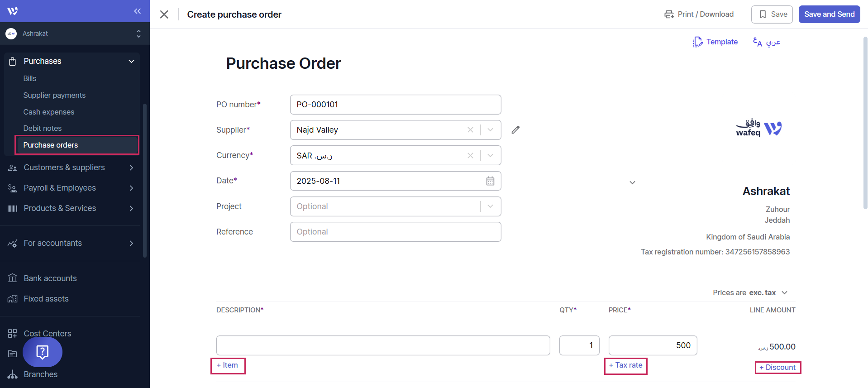Click Save and Send button

coord(829,14)
